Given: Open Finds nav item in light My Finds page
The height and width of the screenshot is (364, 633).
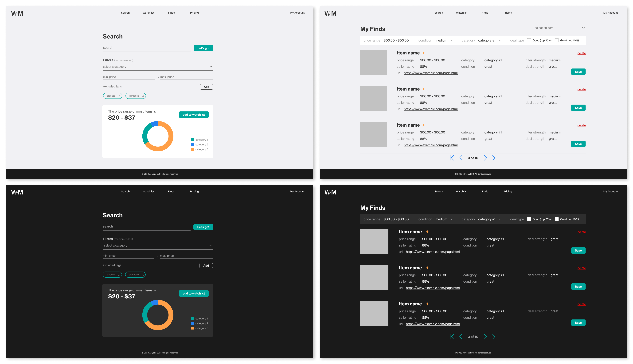Looking at the screenshot, I should click(x=485, y=13).
